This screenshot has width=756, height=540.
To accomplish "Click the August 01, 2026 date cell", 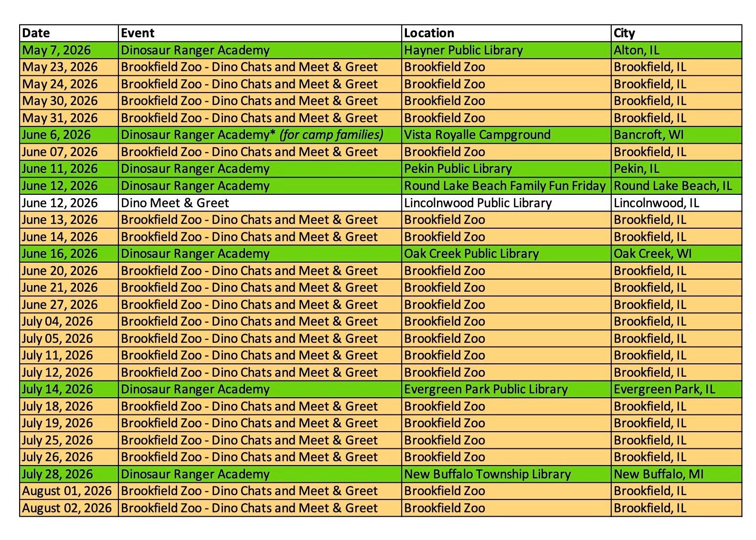I will point(69,491).
